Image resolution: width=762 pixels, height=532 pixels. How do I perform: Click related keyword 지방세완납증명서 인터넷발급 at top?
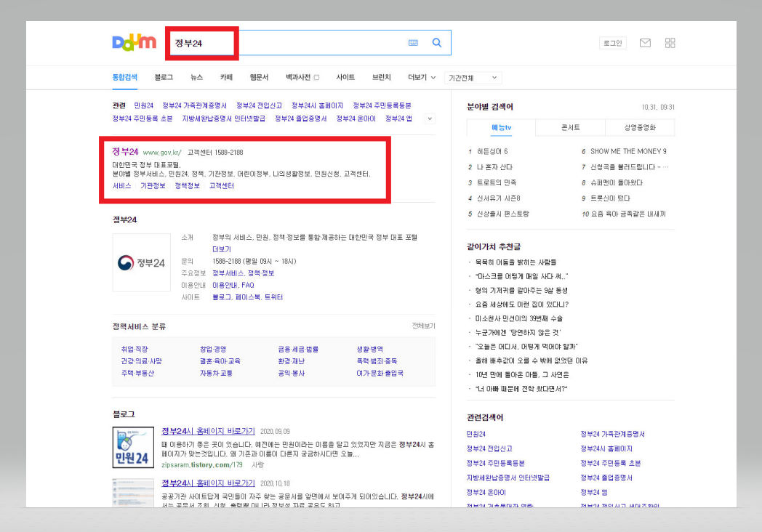pos(223,118)
